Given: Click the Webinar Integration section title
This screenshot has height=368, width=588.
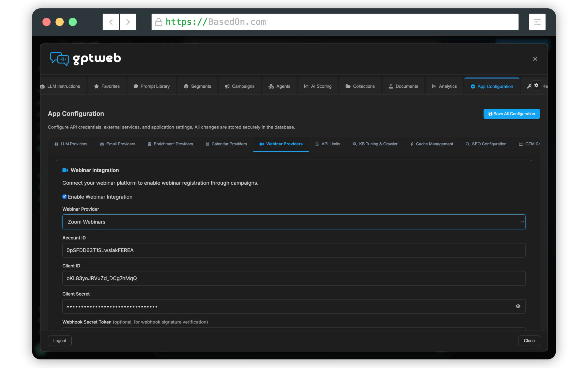Looking at the screenshot, I should [95, 170].
